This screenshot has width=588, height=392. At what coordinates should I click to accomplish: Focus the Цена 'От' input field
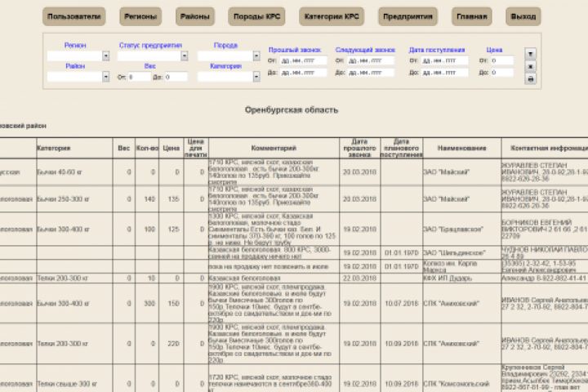(x=501, y=60)
